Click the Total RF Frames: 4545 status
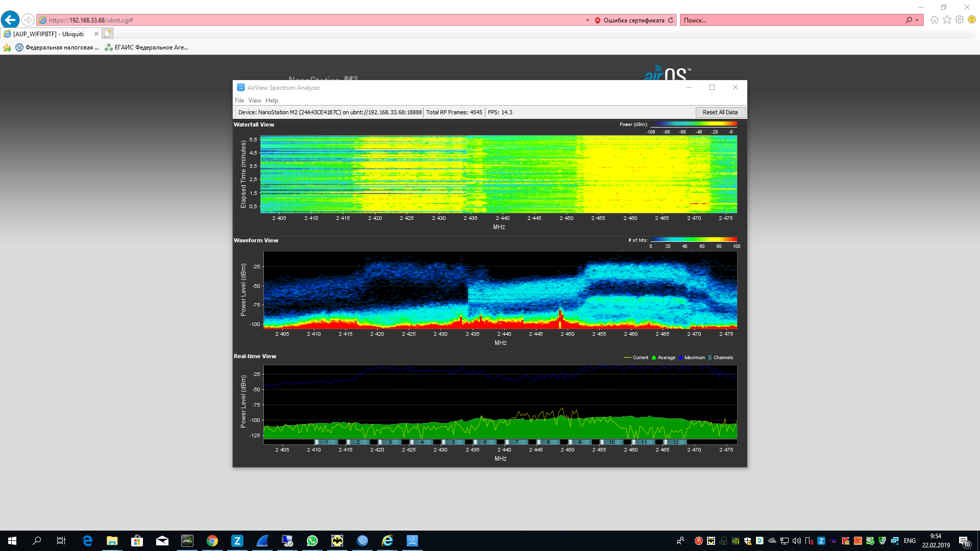Image resolution: width=980 pixels, height=551 pixels. pyautogui.click(x=454, y=112)
